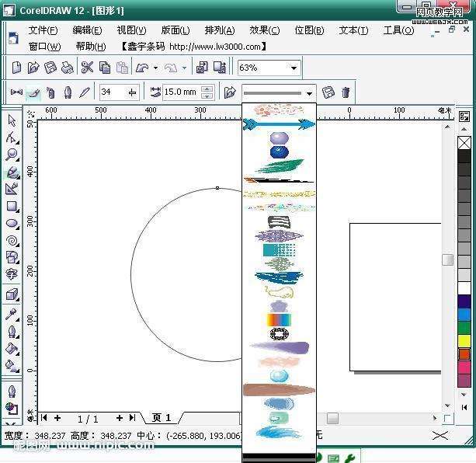Click the Export icon
Image resolution: width=476 pixels, height=463 pixels.
coord(220,67)
